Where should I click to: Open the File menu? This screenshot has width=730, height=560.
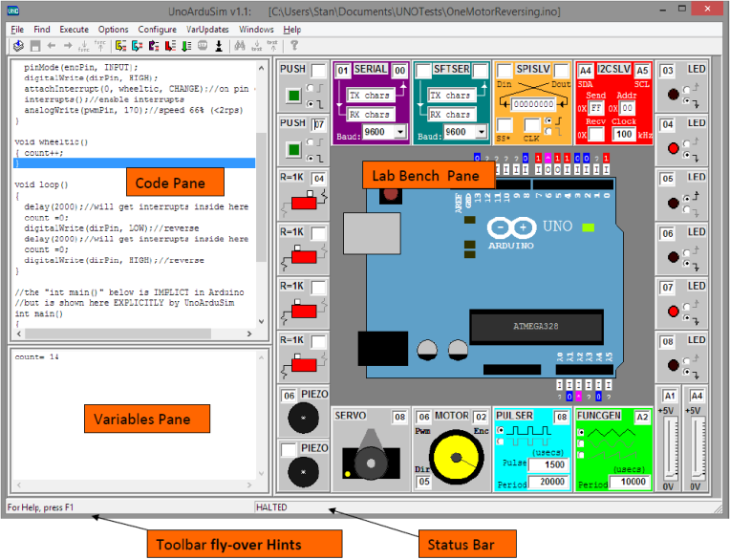click(x=17, y=30)
